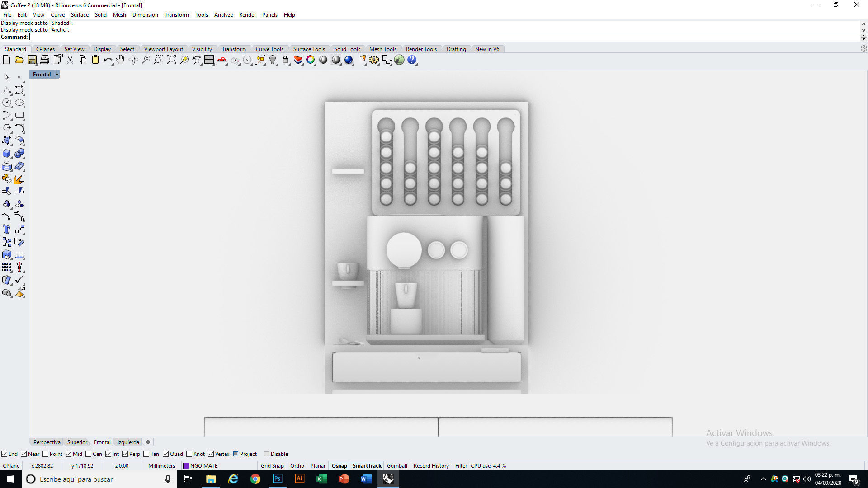Click the Command input field
This screenshot has height=488, width=868.
pyautogui.click(x=444, y=37)
